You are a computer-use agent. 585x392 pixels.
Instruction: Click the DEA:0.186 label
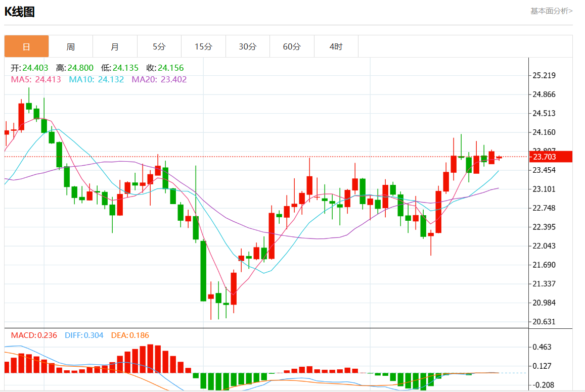[x=130, y=335]
